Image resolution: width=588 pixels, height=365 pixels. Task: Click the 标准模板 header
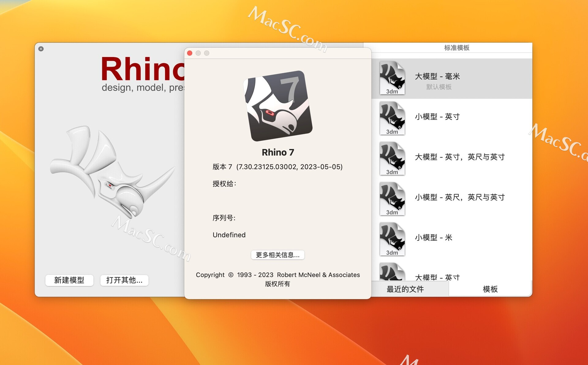[457, 48]
